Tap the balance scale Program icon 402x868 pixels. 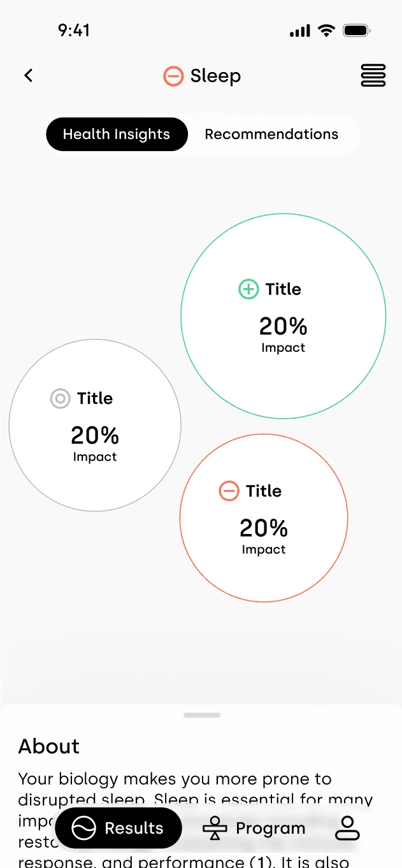pos(215,828)
